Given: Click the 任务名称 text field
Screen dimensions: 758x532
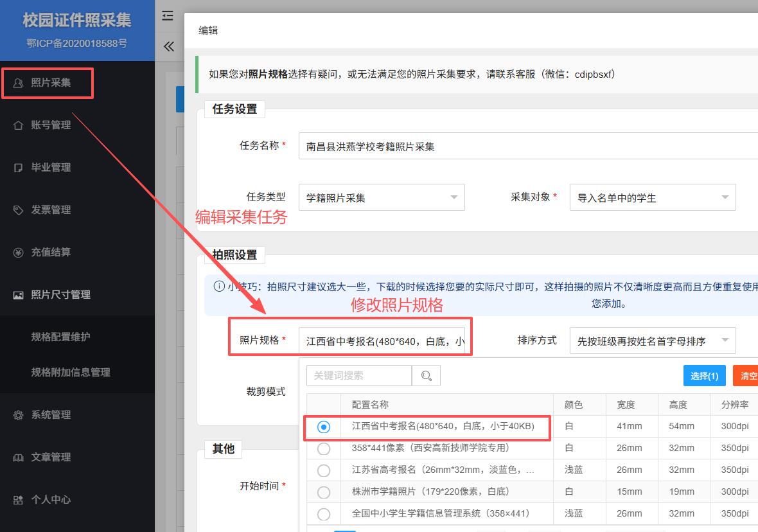Looking at the screenshot, I should (x=527, y=146).
